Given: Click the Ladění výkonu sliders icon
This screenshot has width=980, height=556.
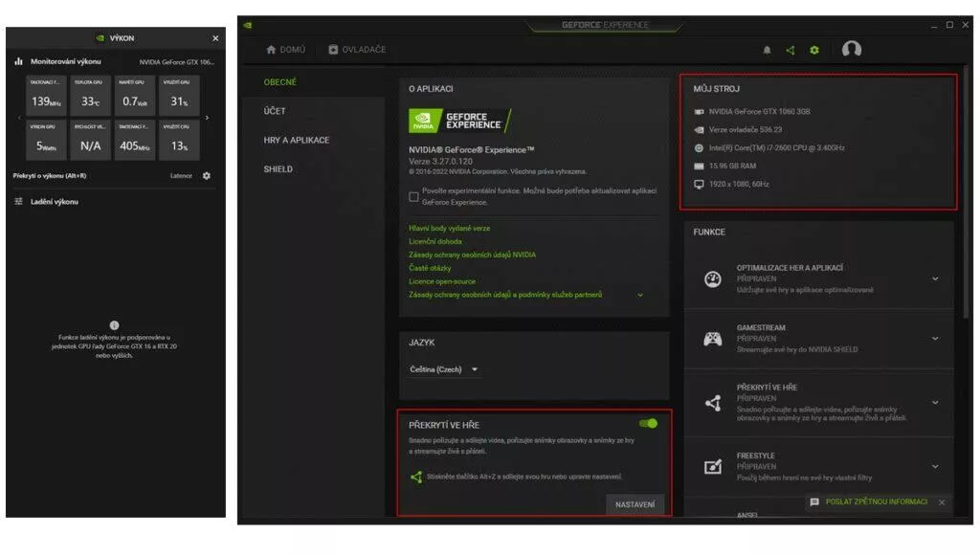Looking at the screenshot, I should (x=18, y=202).
